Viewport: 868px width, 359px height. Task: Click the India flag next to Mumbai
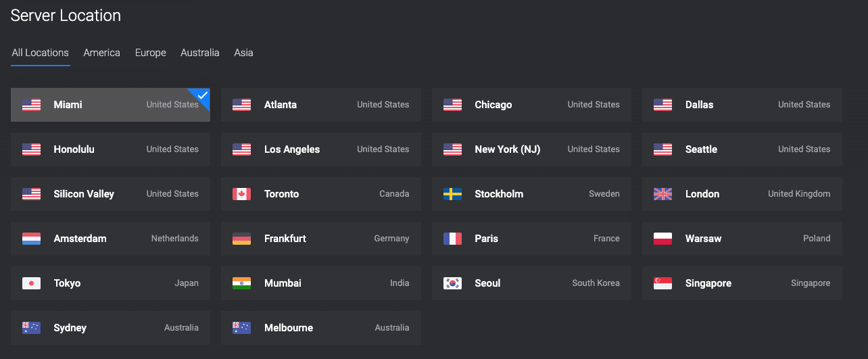[x=241, y=283]
